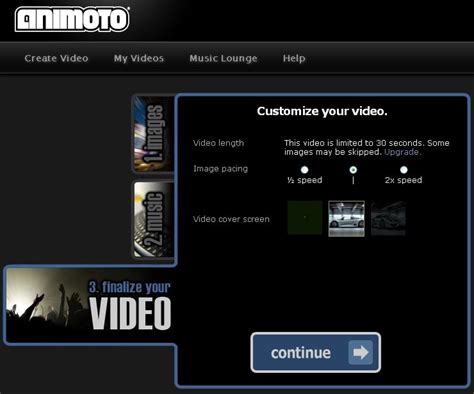Screen dimensions: 474x394
Task: Switch to the 2. music step tab
Action: pyautogui.click(x=153, y=219)
